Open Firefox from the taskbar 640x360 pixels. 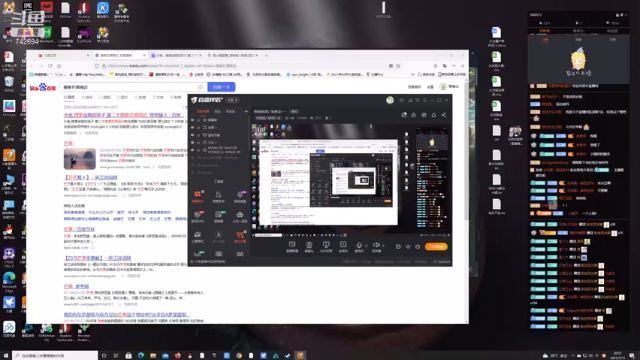coord(178,356)
